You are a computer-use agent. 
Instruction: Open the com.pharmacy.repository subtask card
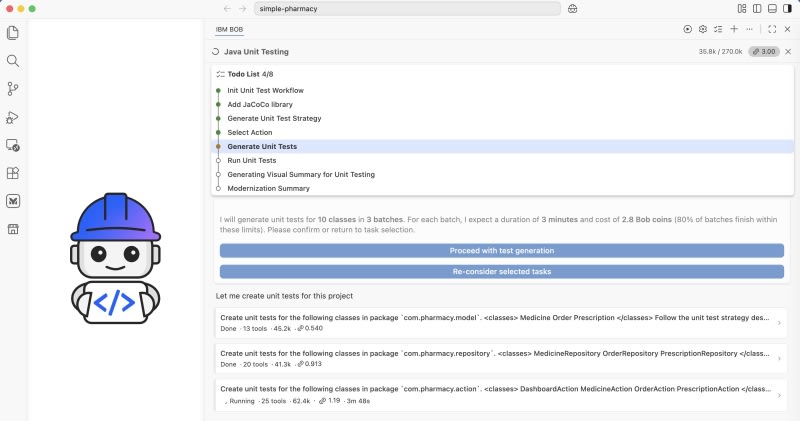point(501,358)
